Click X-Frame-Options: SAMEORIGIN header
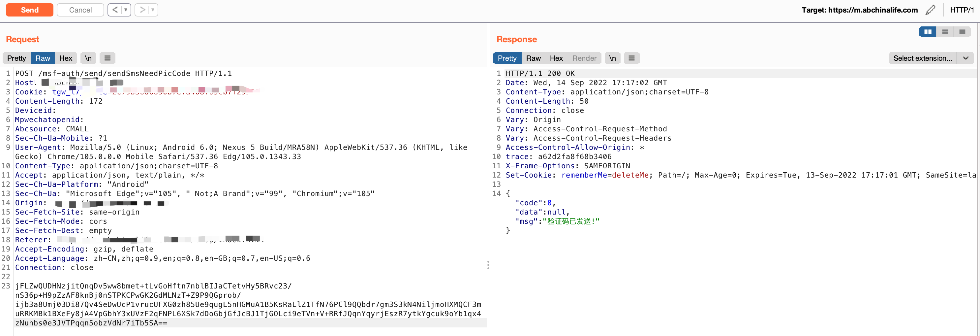The width and height of the screenshot is (980, 336). (567, 166)
